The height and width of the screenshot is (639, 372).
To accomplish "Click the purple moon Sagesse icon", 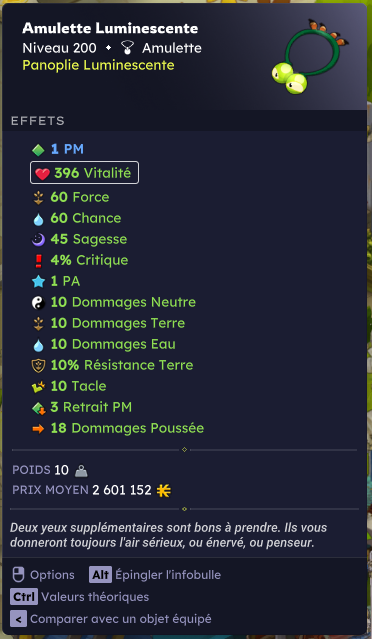I will (x=38, y=240).
